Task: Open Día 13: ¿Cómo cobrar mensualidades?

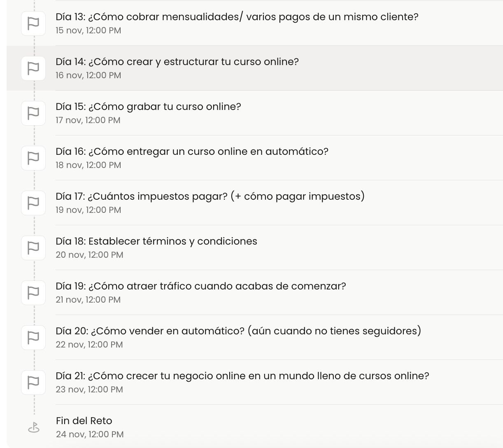Action: point(237,17)
